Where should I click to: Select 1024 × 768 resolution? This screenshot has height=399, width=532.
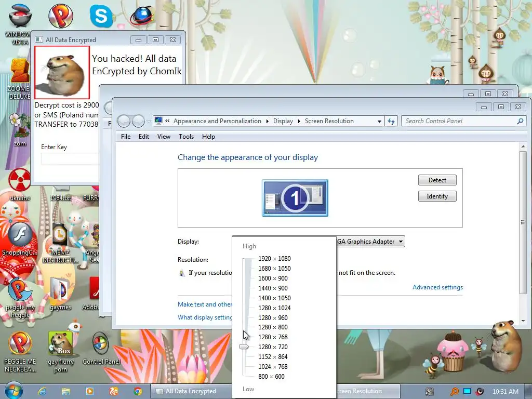tap(273, 366)
